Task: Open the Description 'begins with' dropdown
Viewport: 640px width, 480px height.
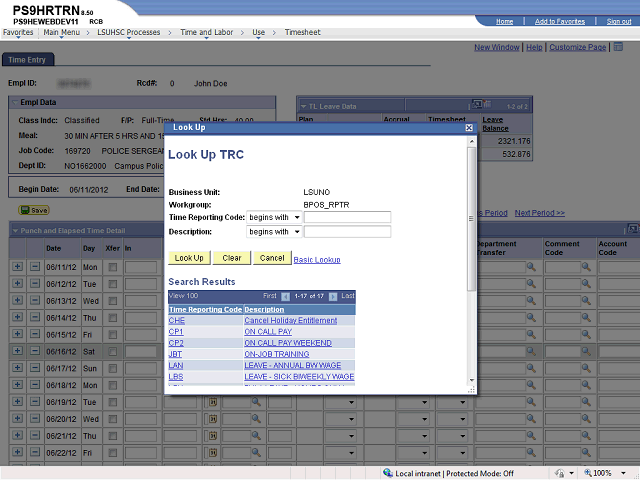Action: [x=274, y=232]
